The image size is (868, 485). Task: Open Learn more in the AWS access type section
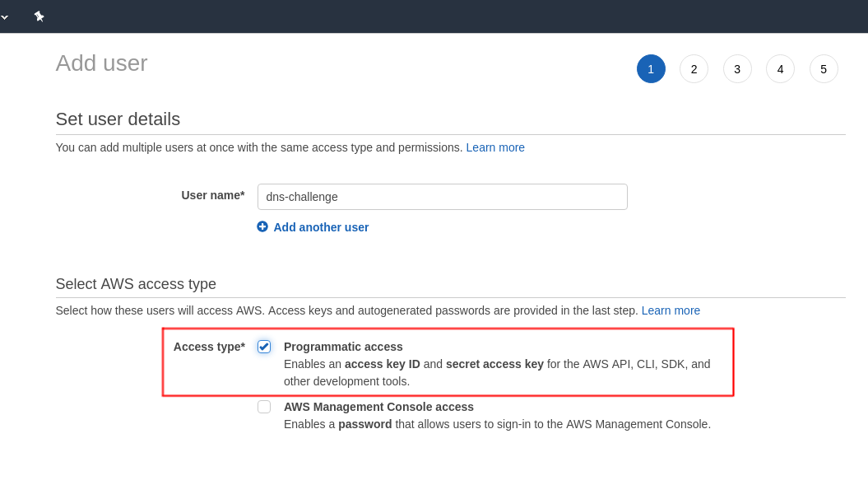coord(671,310)
